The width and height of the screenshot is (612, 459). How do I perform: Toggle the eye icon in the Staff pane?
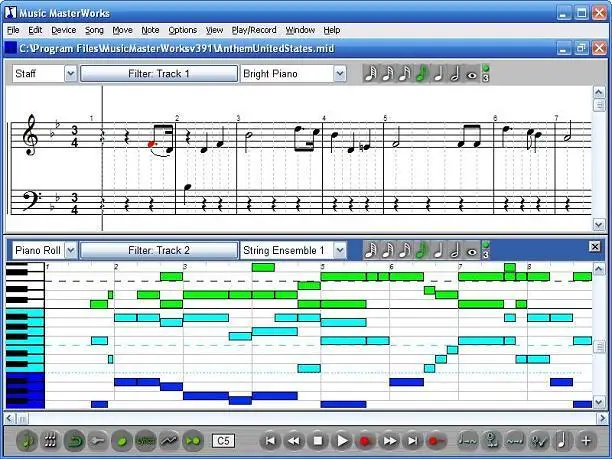pyautogui.click(x=472, y=74)
